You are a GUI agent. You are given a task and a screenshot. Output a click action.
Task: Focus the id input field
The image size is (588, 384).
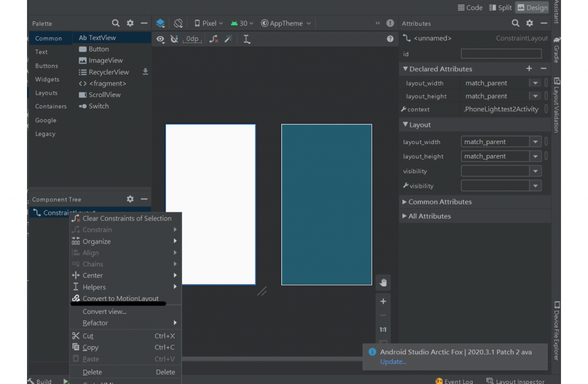[501, 53]
